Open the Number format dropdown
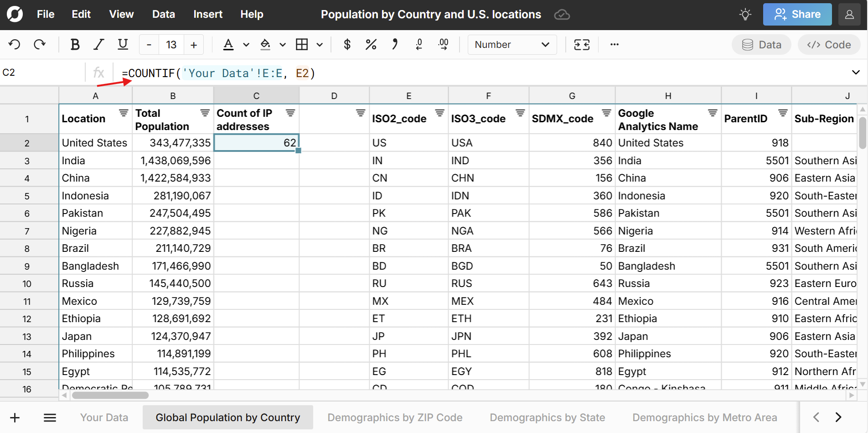Screen dimensions: 868x433 tap(511, 45)
